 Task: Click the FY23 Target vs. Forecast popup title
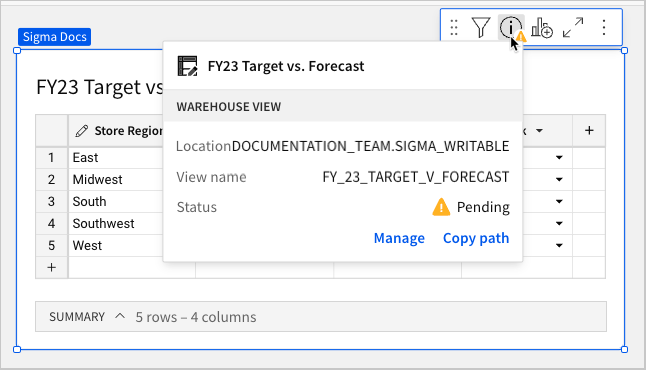pos(286,66)
